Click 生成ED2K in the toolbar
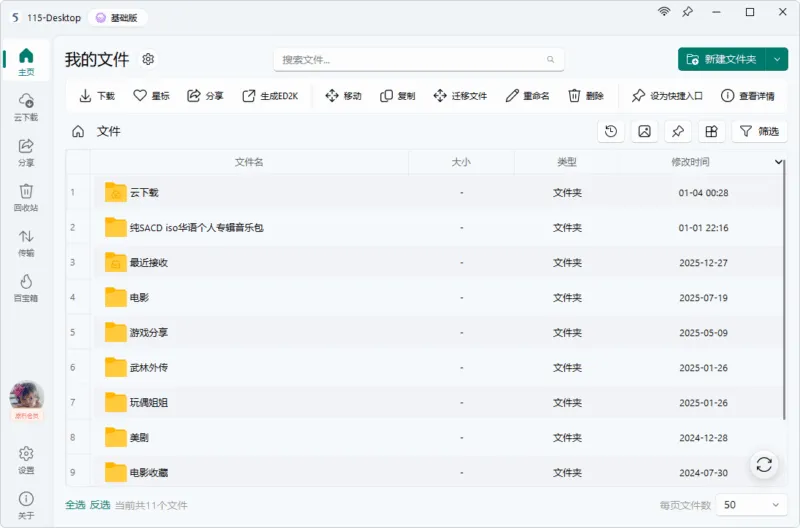The width and height of the screenshot is (800, 528). point(270,95)
